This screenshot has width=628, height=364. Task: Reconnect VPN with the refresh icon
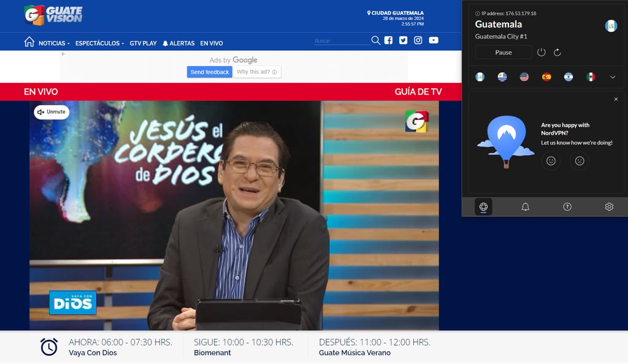coord(557,53)
